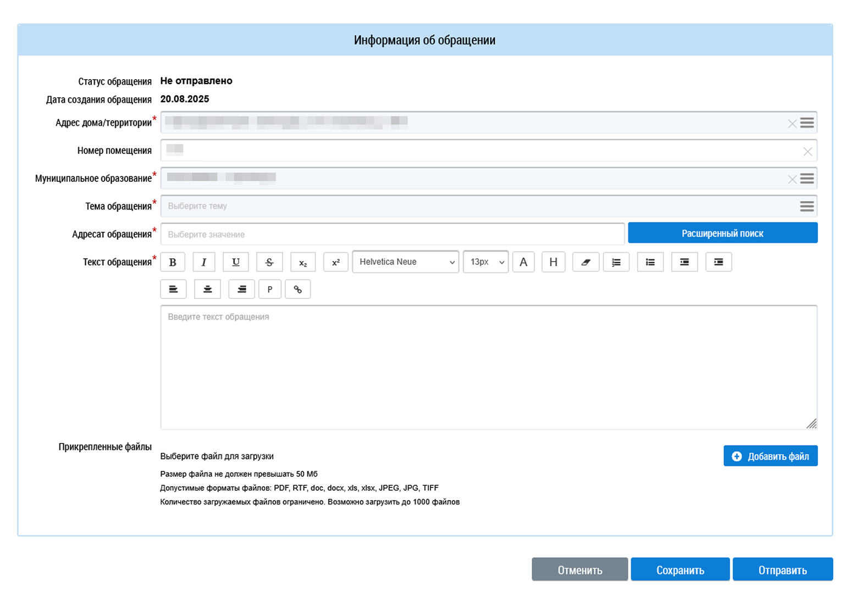850x616 pixels.
Task: Toggle bold text formatting
Action: [173, 262]
